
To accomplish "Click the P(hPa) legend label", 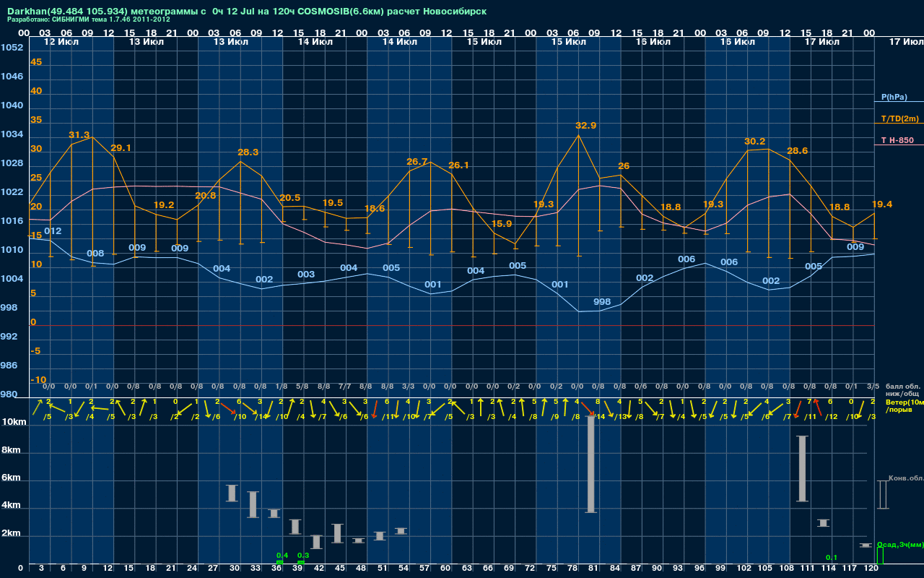I will pos(894,97).
